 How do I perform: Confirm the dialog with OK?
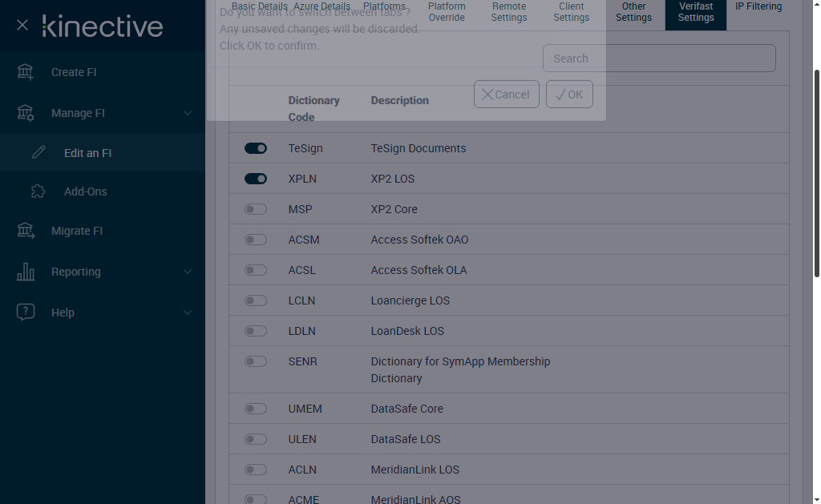point(569,95)
